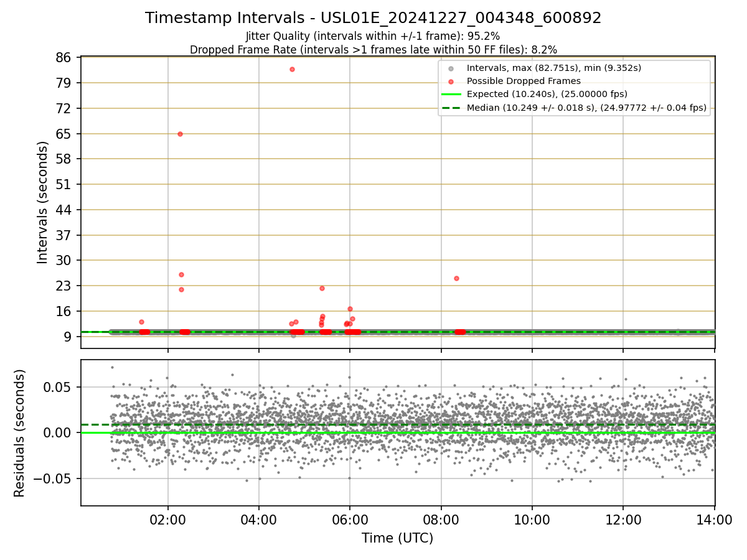Click the red dot marker in legend
This screenshot has height=560, width=747.
[451, 81]
